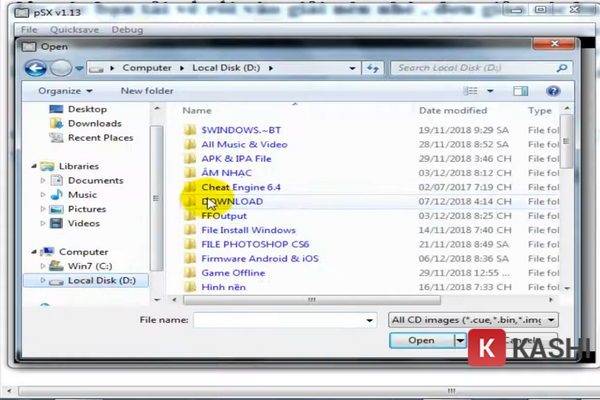Open the File menu in pSX
Viewport: 600px width, 400px height.
(x=28, y=30)
